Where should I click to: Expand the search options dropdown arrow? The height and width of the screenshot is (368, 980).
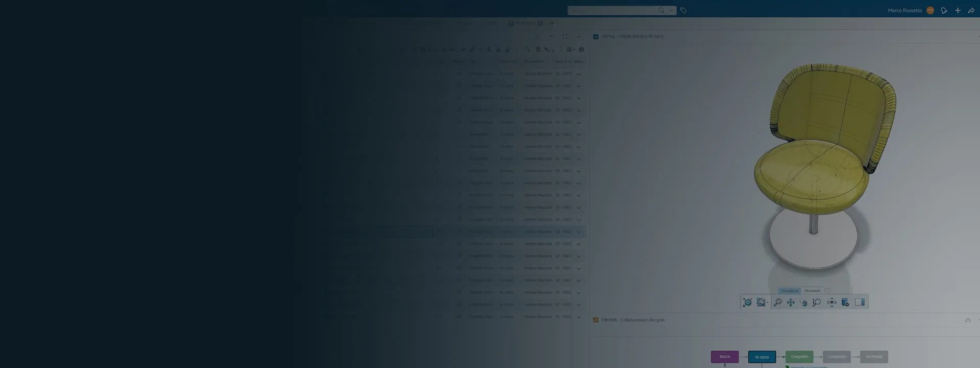click(x=671, y=11)
